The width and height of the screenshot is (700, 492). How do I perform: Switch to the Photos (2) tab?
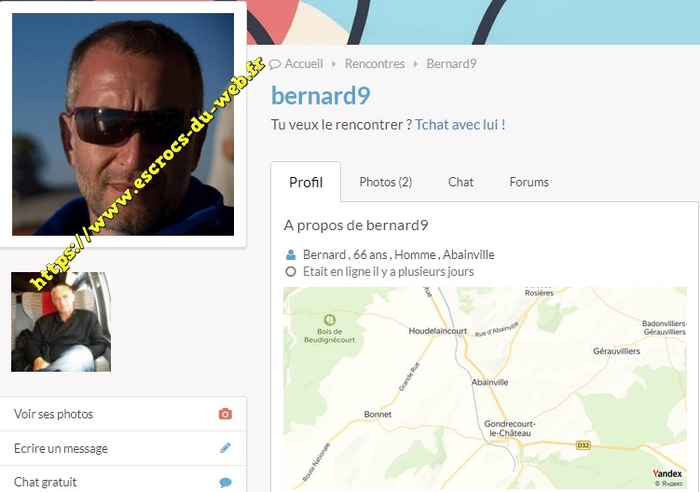click(386, 182)
